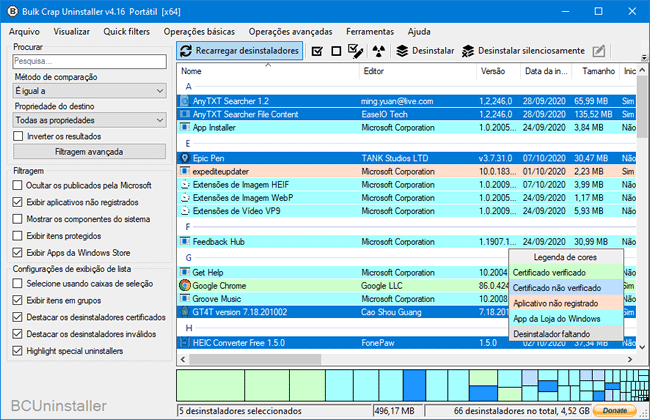Toggle Inverter os resultados checkbox

pyautogui.click(x=20, y=135)
